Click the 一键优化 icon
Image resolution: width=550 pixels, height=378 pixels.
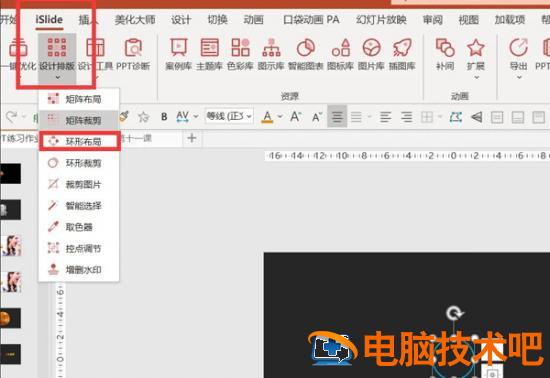tap(18, 48)
